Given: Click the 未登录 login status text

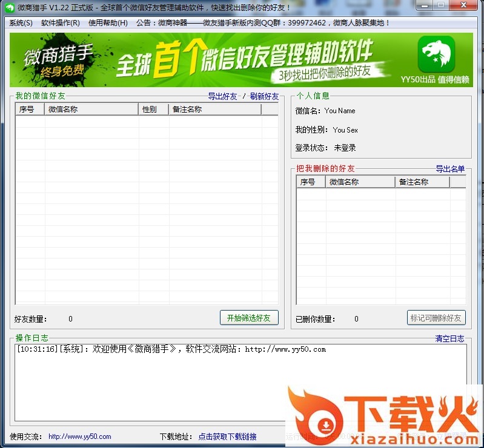Looking at the screenshot, I should (x=345, y=148).
